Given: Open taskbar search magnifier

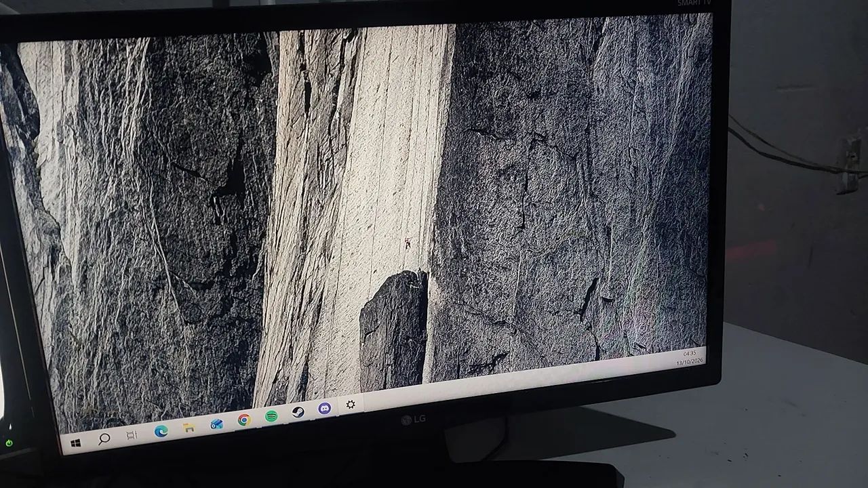Looking at the screenshot, I should pyautogui.click(x=104, y=439).
